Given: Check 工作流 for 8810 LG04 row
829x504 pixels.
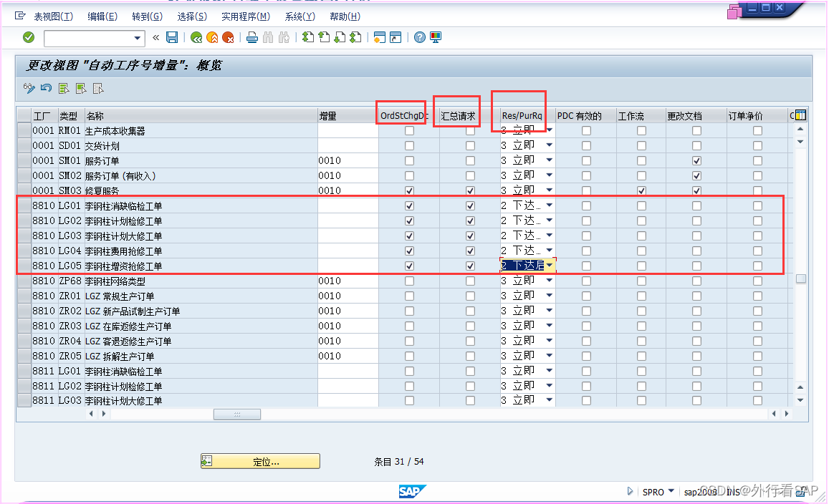Looking at the screenshot, I should 641,251.
